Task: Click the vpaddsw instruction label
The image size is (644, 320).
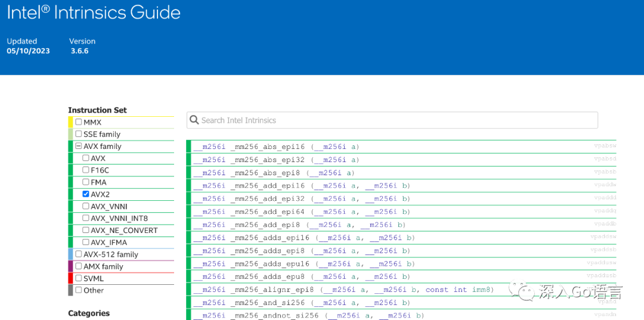Action: (603, 237)
